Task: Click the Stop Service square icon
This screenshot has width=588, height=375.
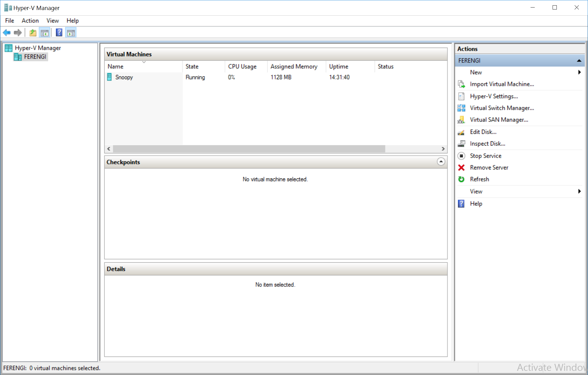Action: 461,156
